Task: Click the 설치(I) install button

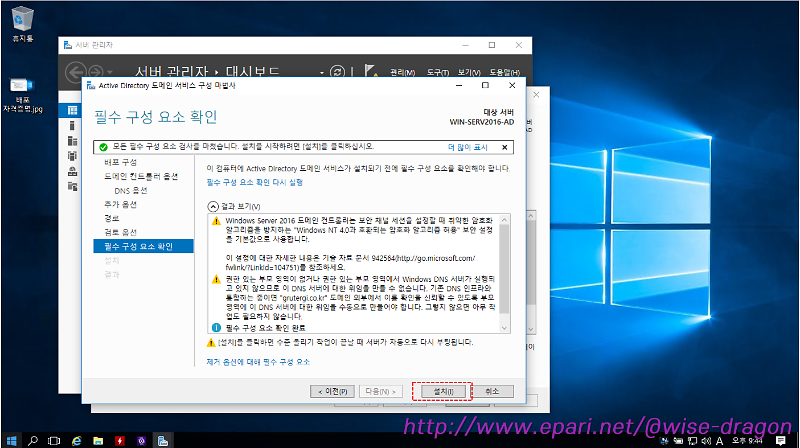Action: click(x=443, y=391)
